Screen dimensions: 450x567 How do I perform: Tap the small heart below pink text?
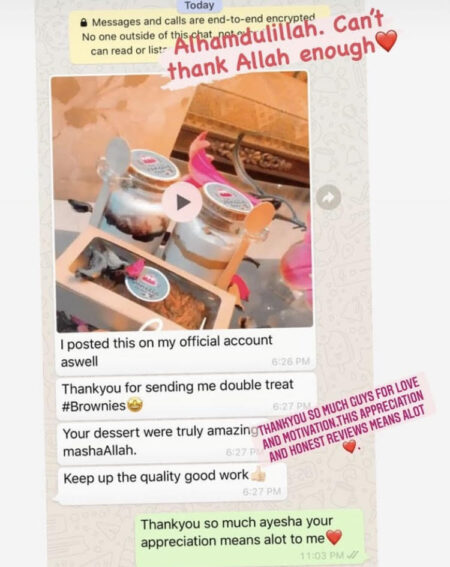click(350, 446)
